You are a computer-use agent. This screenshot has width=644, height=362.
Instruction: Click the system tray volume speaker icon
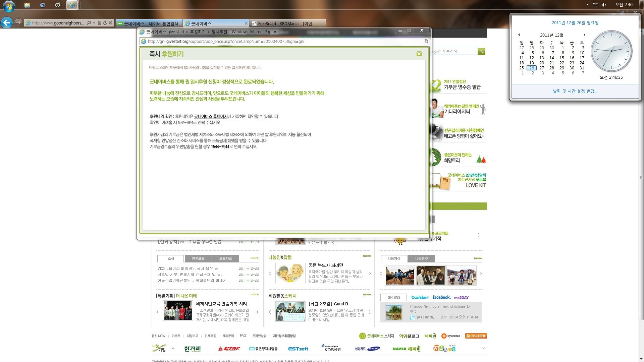(604, 5)
